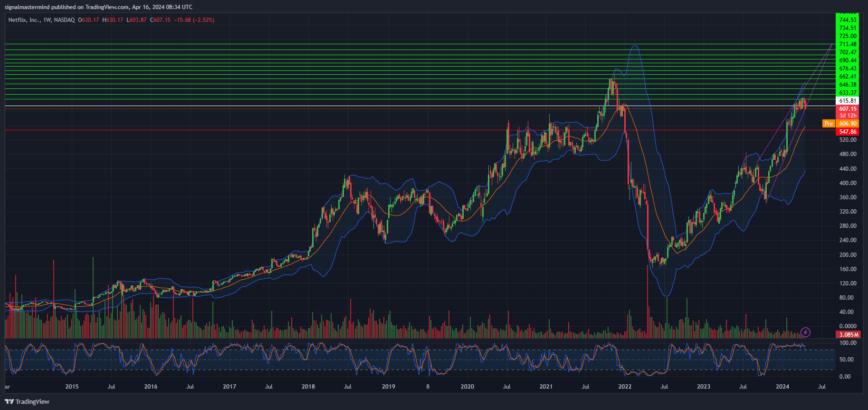Screen dimensions: 868x410
Task: Select the 713.48 green price label
Action: coord(848,44)
